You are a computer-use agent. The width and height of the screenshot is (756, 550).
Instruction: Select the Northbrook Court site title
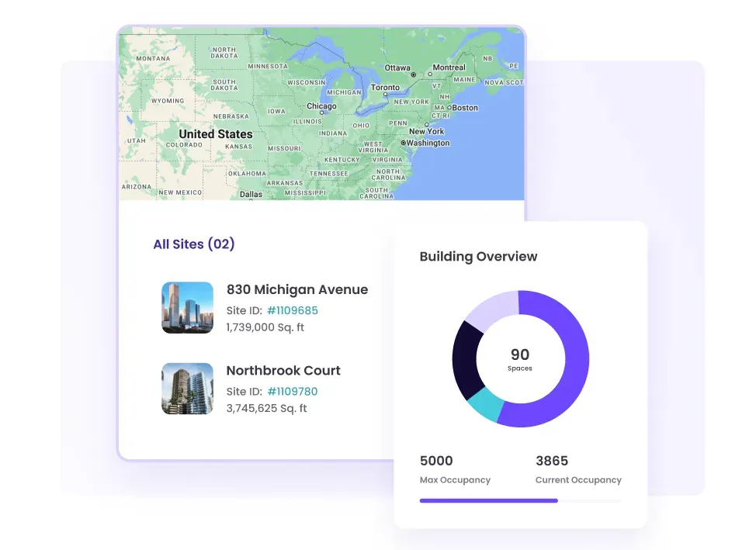click(x=283, y=371)
